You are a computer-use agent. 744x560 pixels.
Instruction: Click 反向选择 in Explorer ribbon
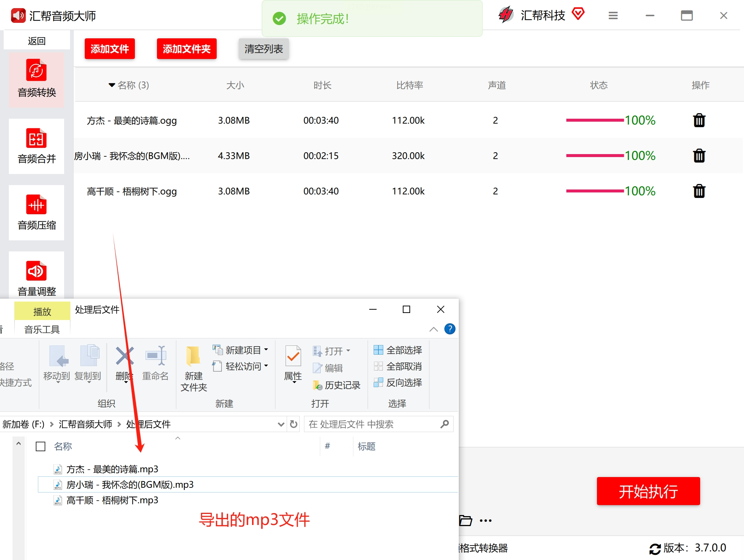[x=398, y=383]
